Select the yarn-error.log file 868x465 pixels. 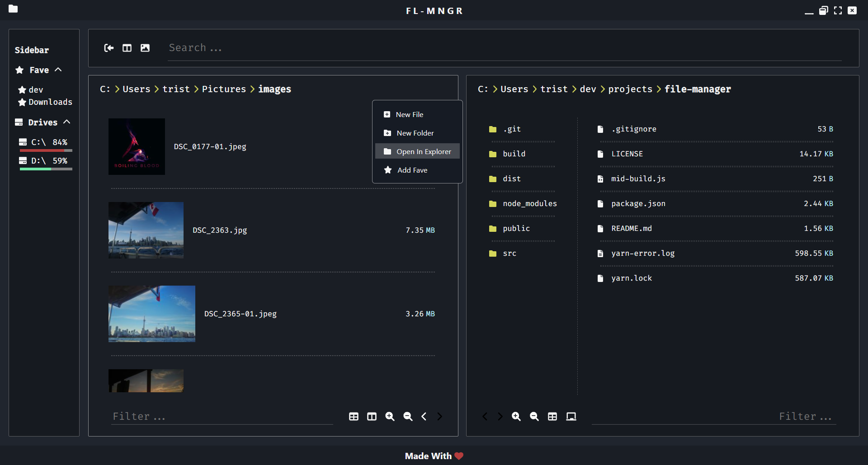coord(715,254)
